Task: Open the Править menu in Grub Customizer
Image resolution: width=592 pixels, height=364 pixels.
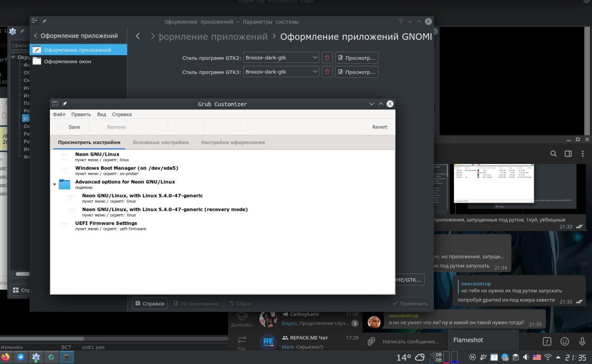Action: (x=81, y=114)
